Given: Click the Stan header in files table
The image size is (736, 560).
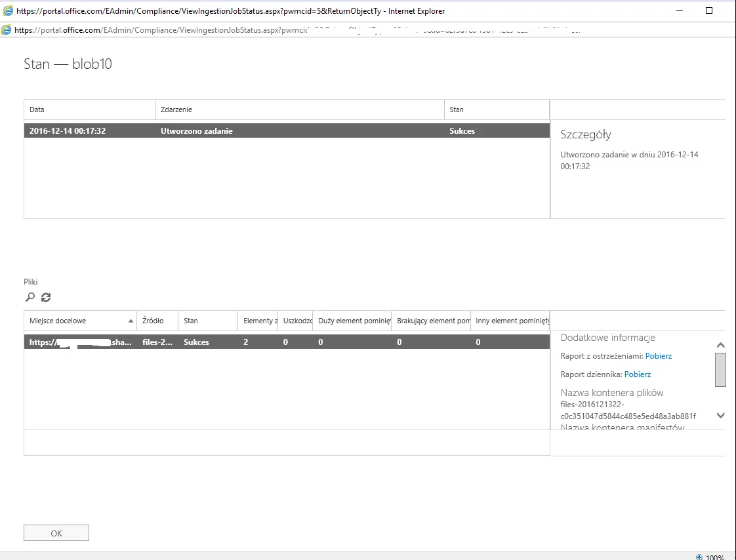Looking at the screenshot, I should pyautogui.click(x=207, y=321).
